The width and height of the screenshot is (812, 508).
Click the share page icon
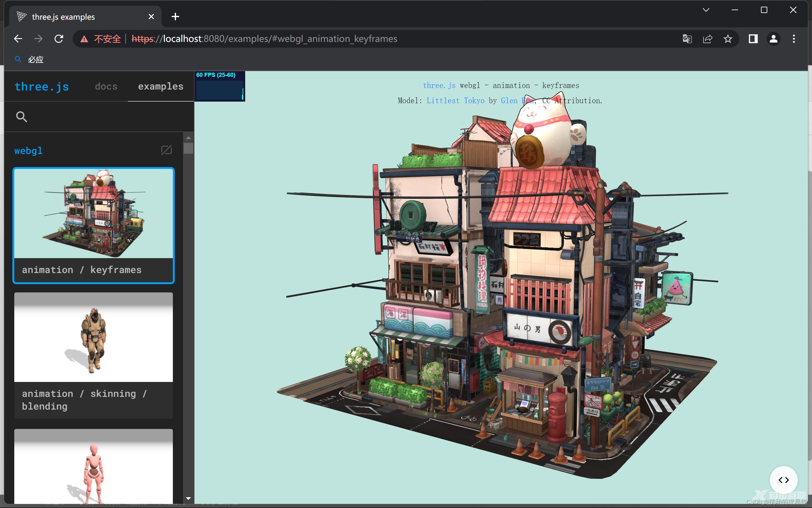[707, 39]
